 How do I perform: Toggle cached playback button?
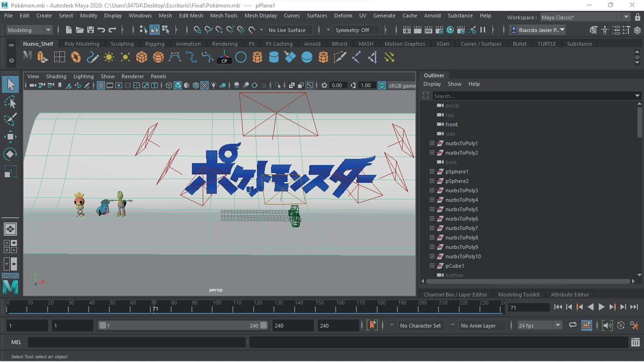pos(586,325)
